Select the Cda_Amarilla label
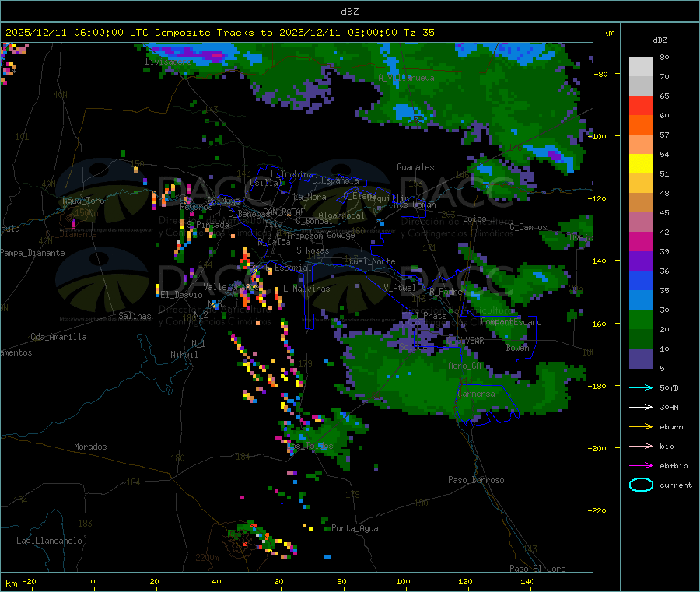This screenshot has width=700, height=592. [x=58, y=337]
